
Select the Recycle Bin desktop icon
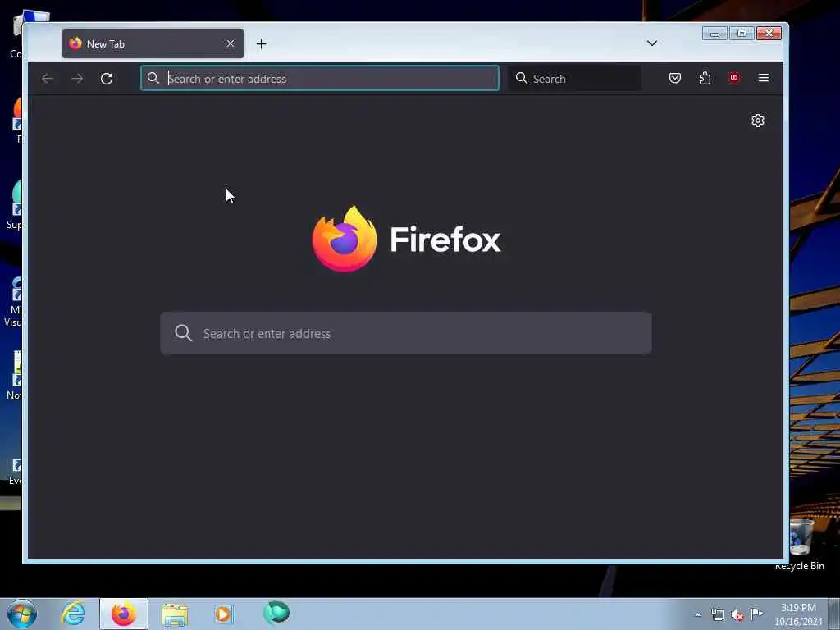pyautogui.click(x=801, y=546)
